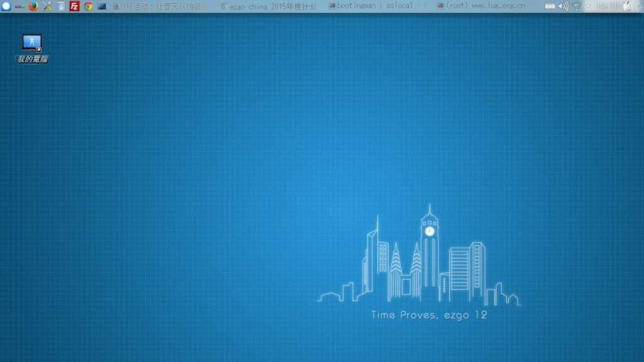Open the volume slider via the speaker icon
This screenshot has height=362, width=644.
click(563, 6)
